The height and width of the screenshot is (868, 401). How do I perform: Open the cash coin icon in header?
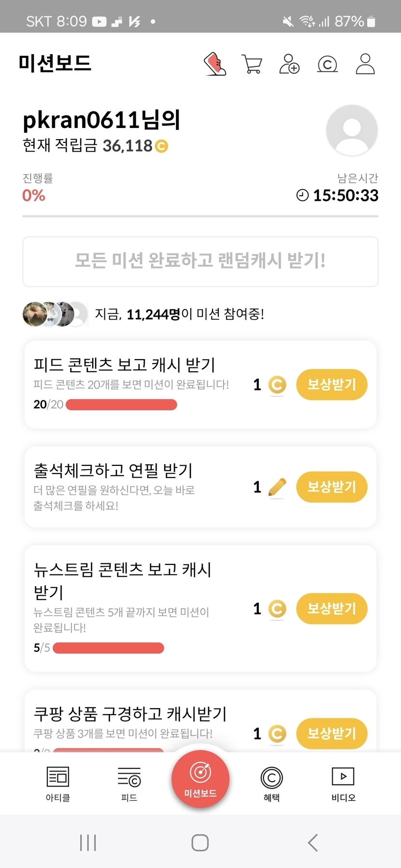coord(327,64)
